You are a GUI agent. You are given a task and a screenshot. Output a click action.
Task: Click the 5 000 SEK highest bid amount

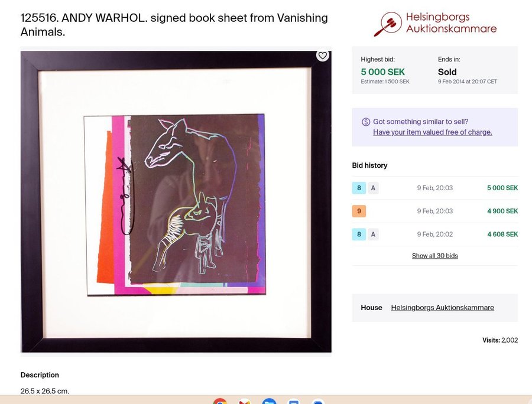pos(382,72)
